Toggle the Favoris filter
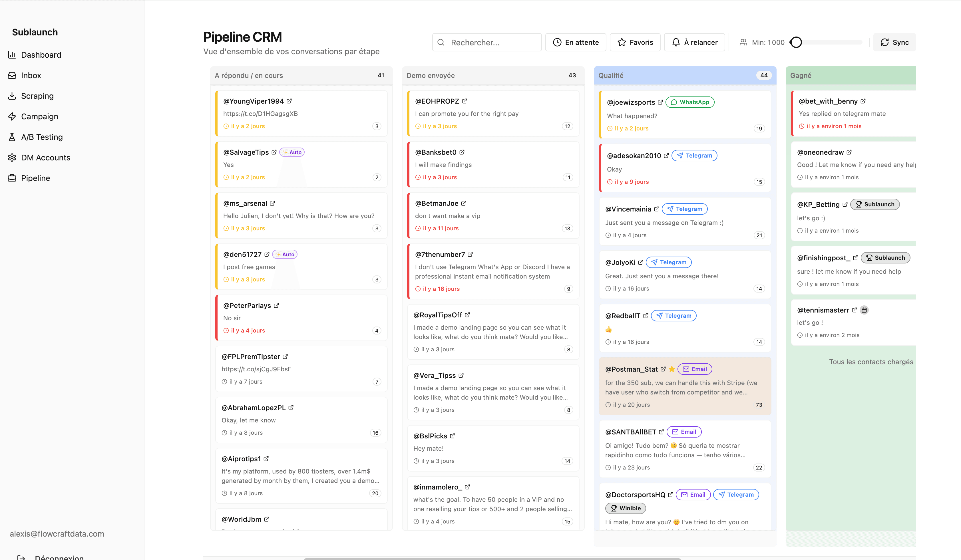The height and width of the screenshot is (560, 961). (x=635, y=42)
